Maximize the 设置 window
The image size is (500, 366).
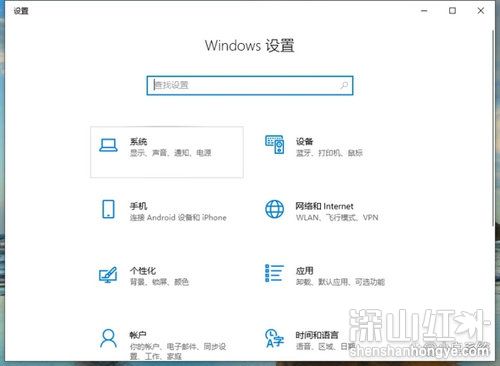[452, 11]
